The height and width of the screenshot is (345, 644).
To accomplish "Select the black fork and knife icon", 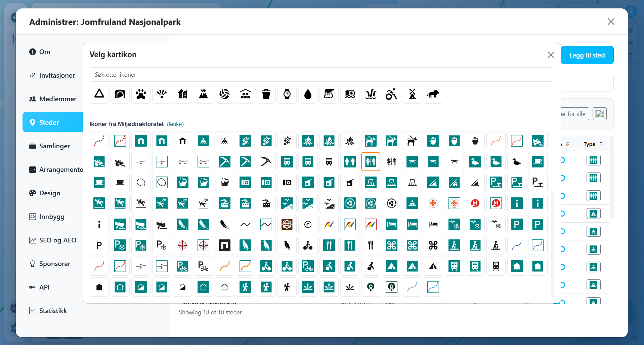I will (371, 245).
